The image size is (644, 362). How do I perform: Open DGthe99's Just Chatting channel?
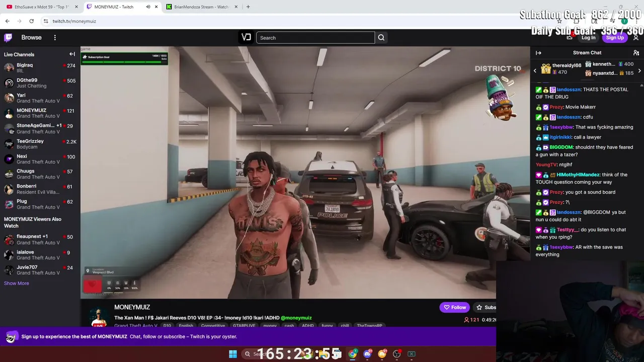40,83
